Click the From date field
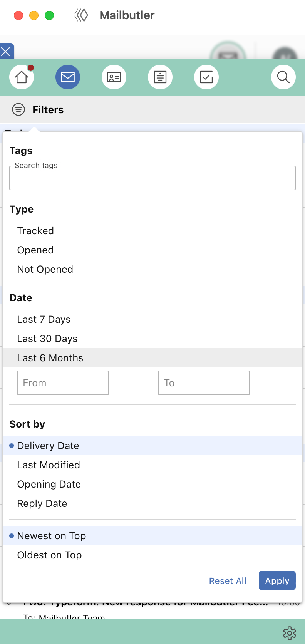Image resolution: width=305 pixels, height=644 pixels. point(63,383)
